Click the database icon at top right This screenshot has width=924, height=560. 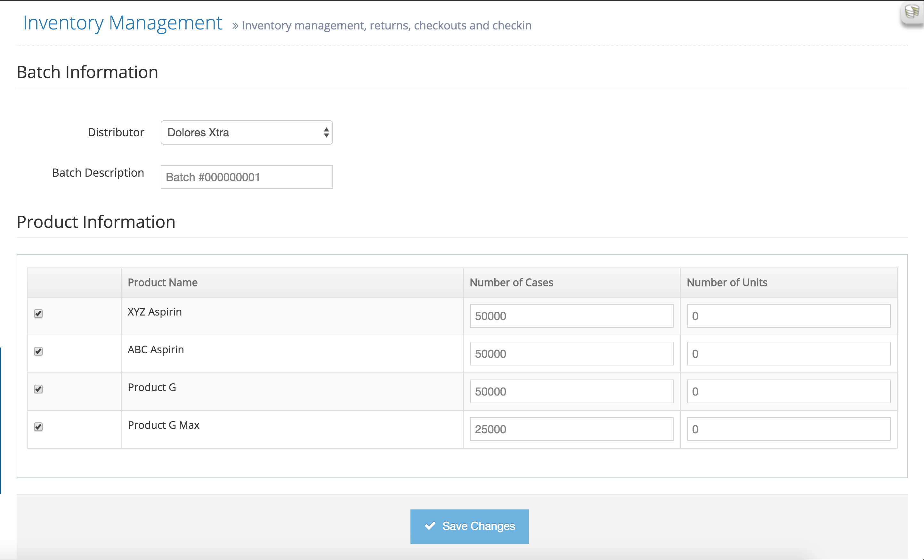point(912,12)
